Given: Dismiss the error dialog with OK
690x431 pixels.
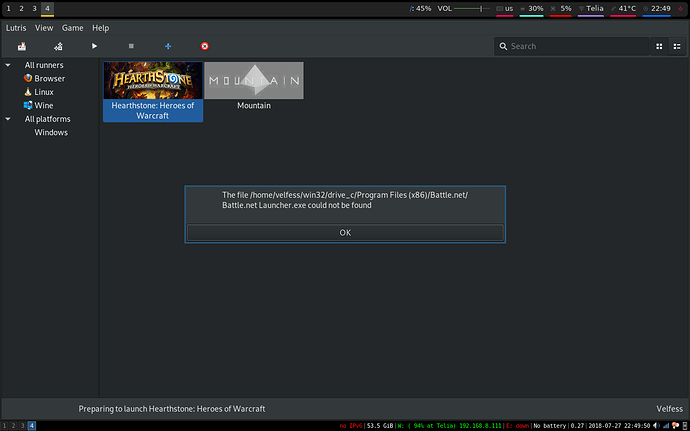Looking at the screenshot, I should pos(345,232).
